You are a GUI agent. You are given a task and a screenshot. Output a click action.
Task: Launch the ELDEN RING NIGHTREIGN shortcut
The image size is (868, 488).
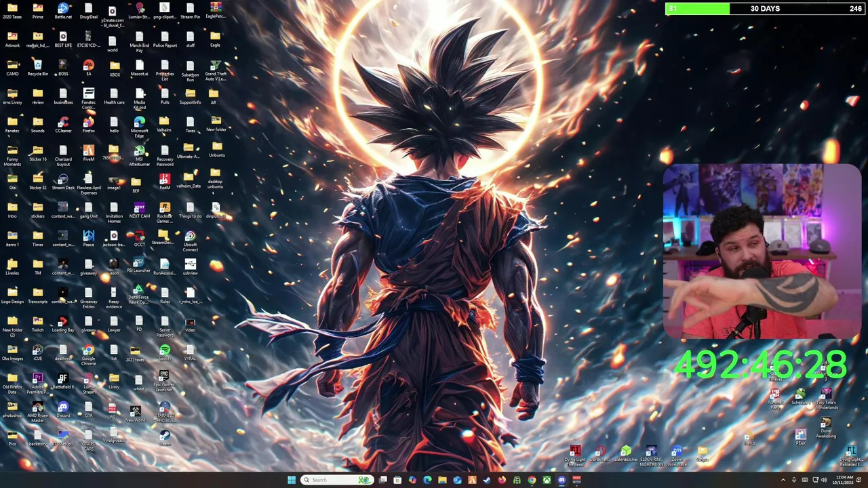coord(651,456)
